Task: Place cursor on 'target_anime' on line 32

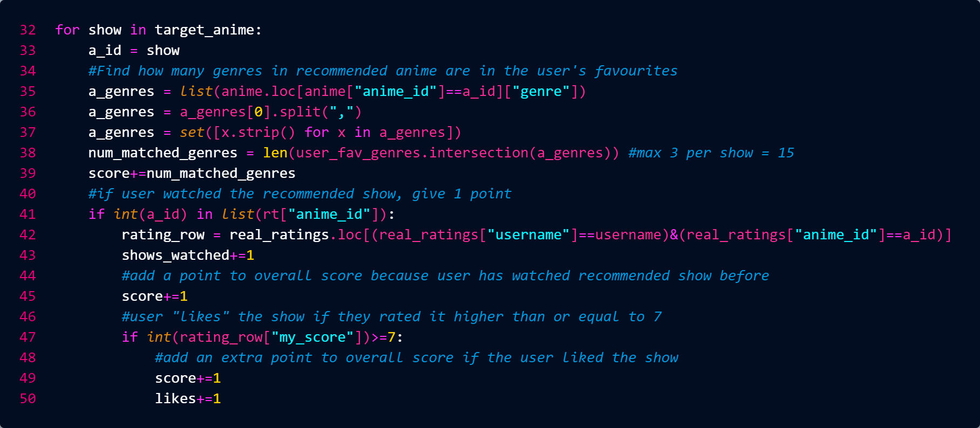Action: click(205, 30)
